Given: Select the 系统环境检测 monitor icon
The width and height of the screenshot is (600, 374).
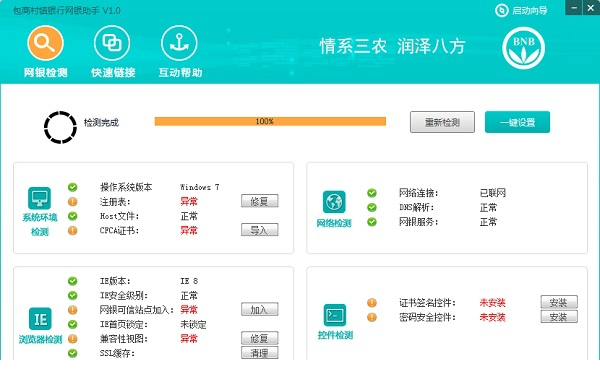Looking at the screenshot, I should point(39,198).
